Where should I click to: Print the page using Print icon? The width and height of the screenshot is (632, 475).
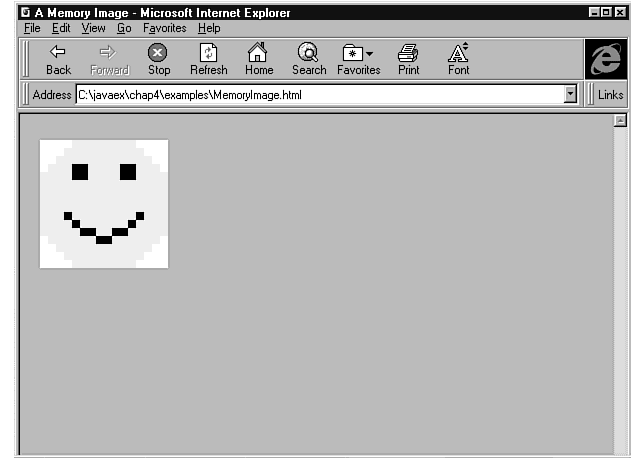tap(408, 52)
